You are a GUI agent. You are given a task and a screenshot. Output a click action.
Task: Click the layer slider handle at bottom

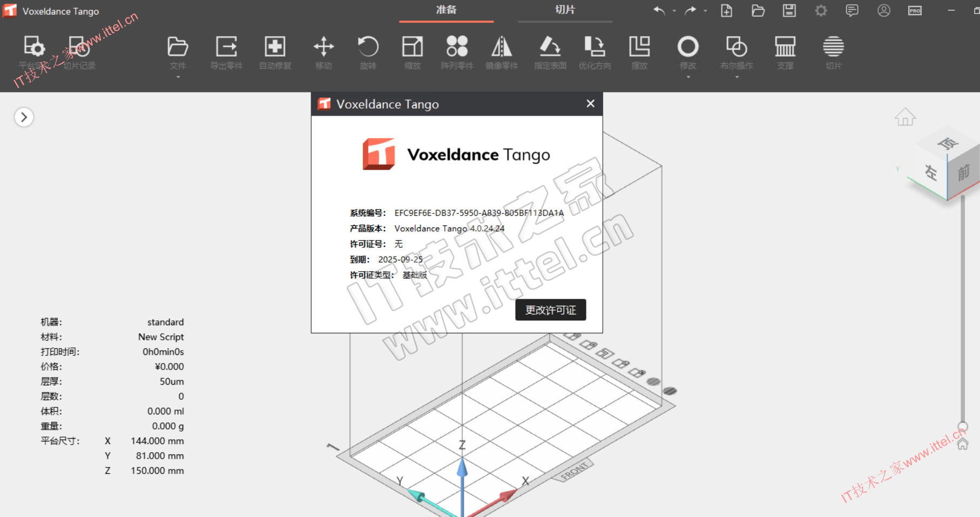963,426
